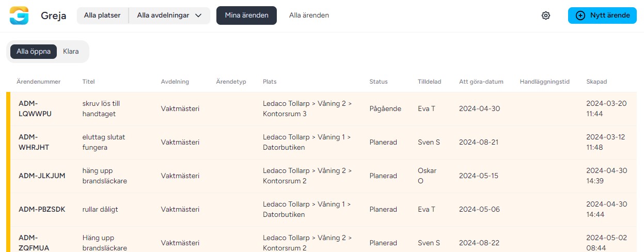This screenshot has width=644, height=252.
Task: Open ticket ADM-JLKJUM
Action: pos(42,176)
